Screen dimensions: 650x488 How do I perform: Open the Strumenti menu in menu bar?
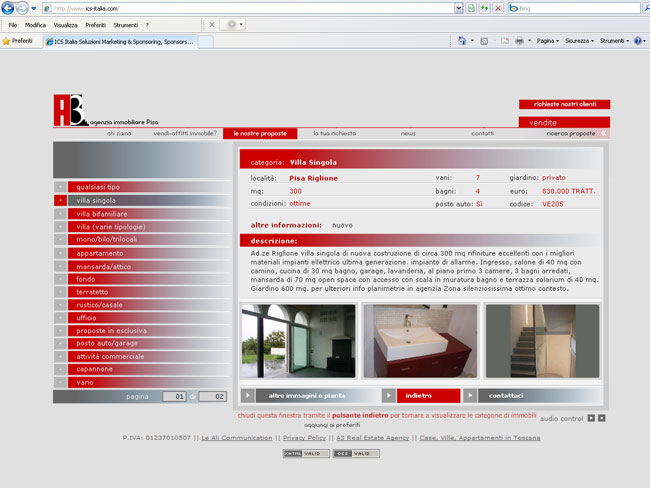tap(126, 25)
